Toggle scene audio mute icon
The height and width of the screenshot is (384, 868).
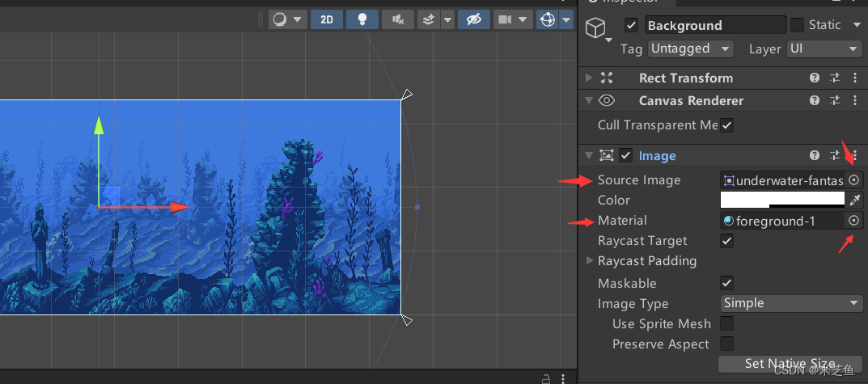(397, 19)
